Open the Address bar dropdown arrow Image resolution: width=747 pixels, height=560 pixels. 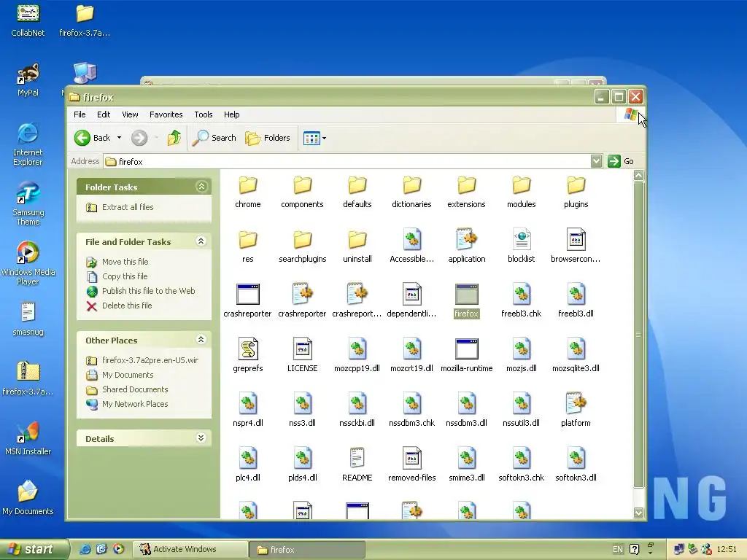[x=596, y=161]
